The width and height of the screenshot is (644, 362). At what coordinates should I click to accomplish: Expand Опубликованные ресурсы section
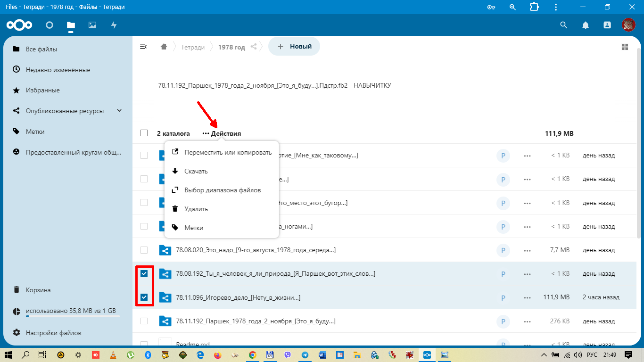[x=119, y=111]
